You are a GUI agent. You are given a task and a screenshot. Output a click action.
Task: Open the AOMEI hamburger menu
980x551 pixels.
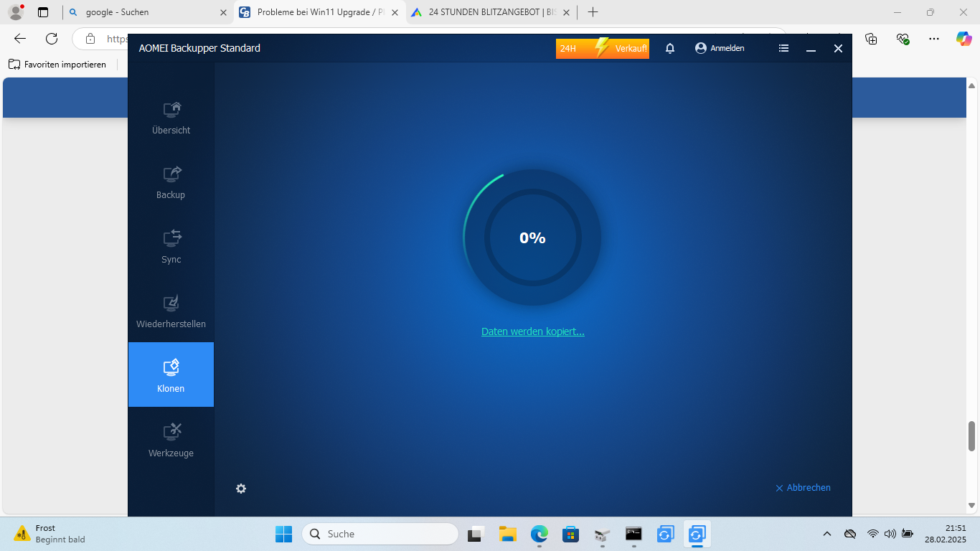783,48
